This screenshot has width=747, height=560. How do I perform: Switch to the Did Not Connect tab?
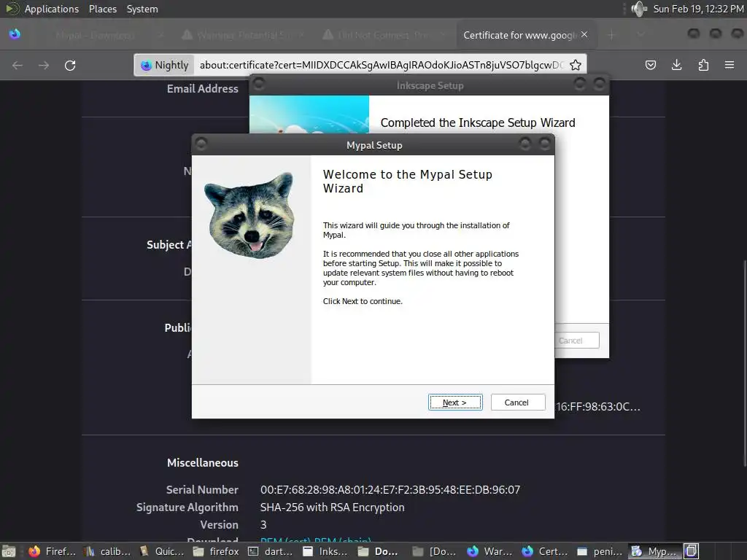384,35
